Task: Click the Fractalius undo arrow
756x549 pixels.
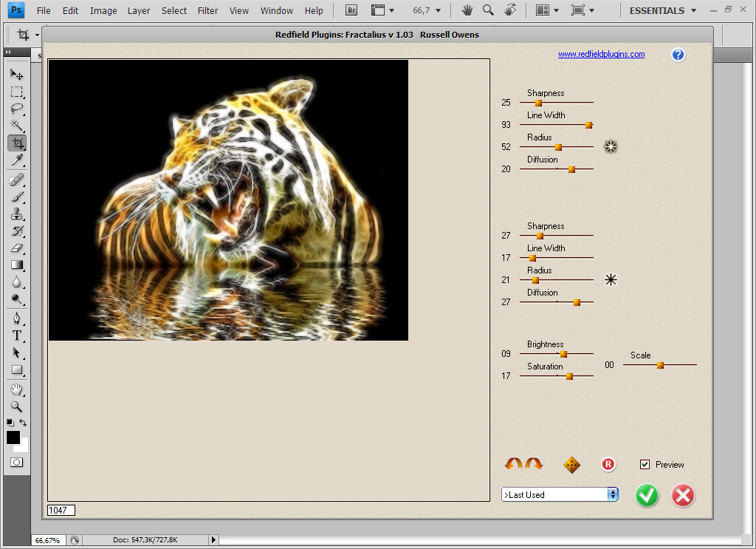Action: pos(514,463)
